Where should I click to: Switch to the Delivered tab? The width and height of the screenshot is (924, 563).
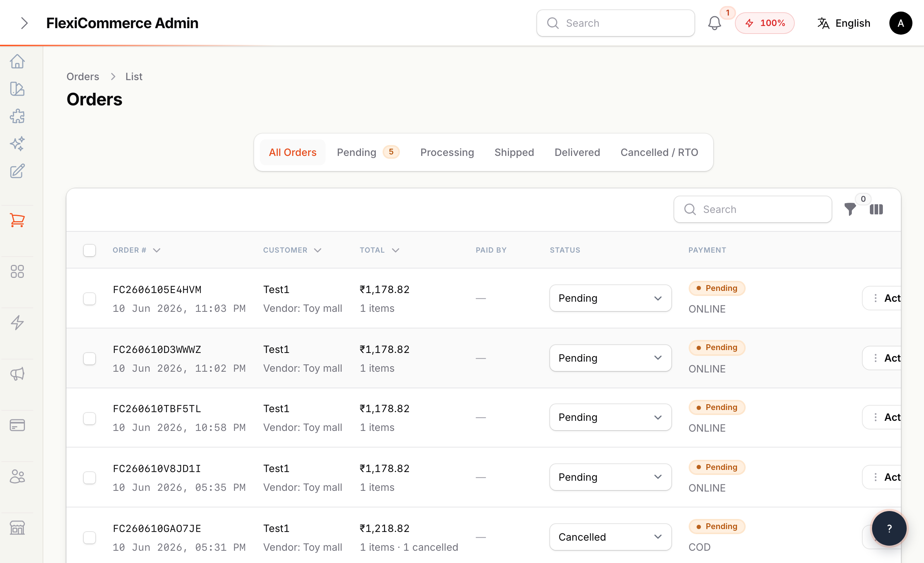tap(577, 152)
